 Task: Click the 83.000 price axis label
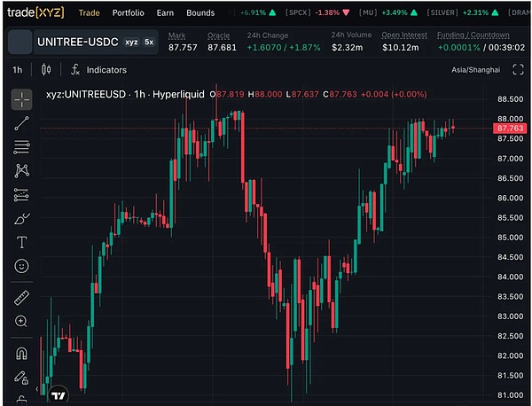(x=511, y=316)
